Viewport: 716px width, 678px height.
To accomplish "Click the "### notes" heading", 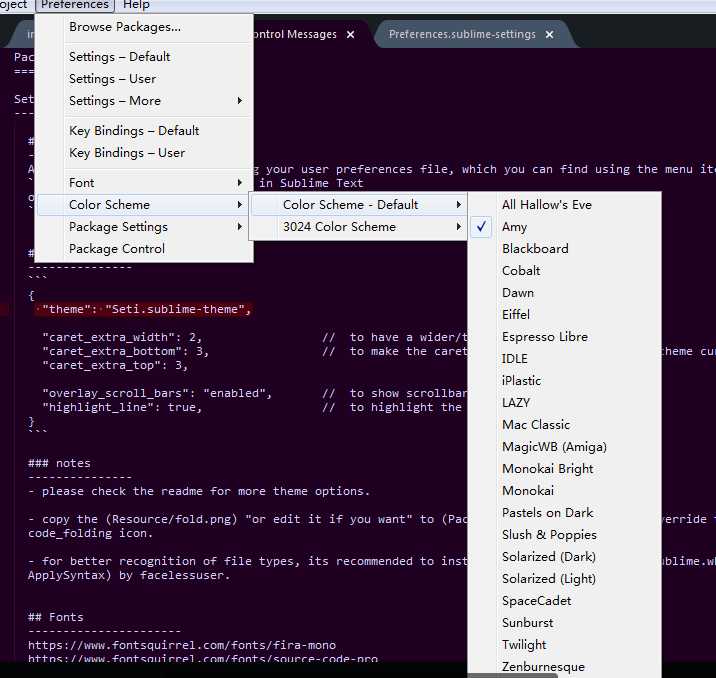I will coord(59,463).
